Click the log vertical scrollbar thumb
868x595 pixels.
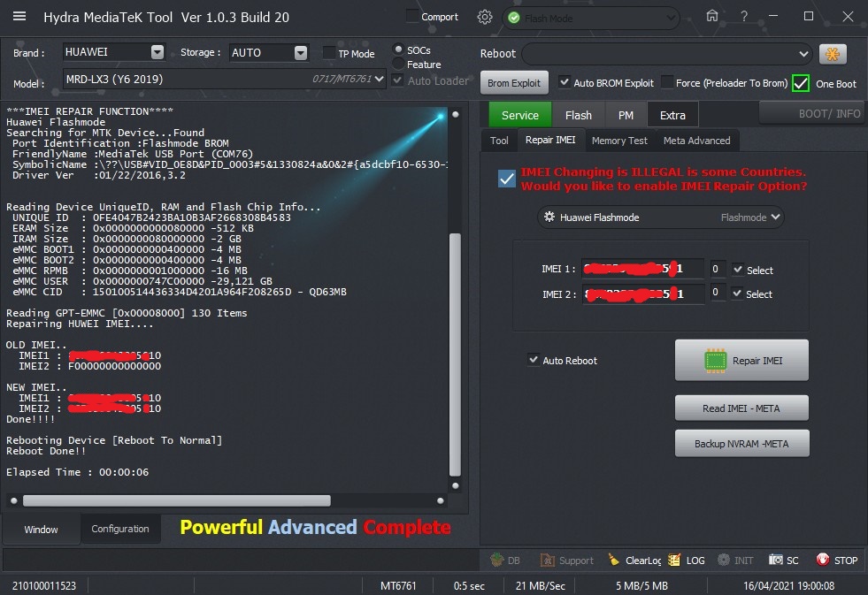pos(455,354)
